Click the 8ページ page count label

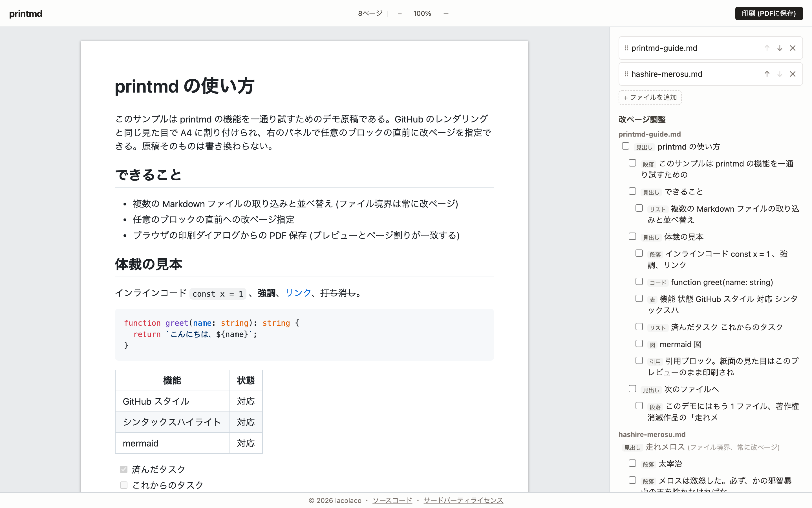point(370,14)
